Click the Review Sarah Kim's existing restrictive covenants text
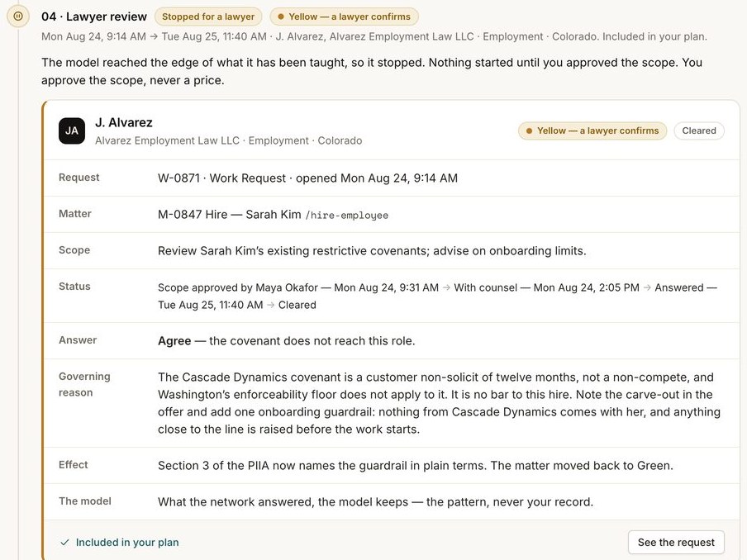 tap(372, 251)
